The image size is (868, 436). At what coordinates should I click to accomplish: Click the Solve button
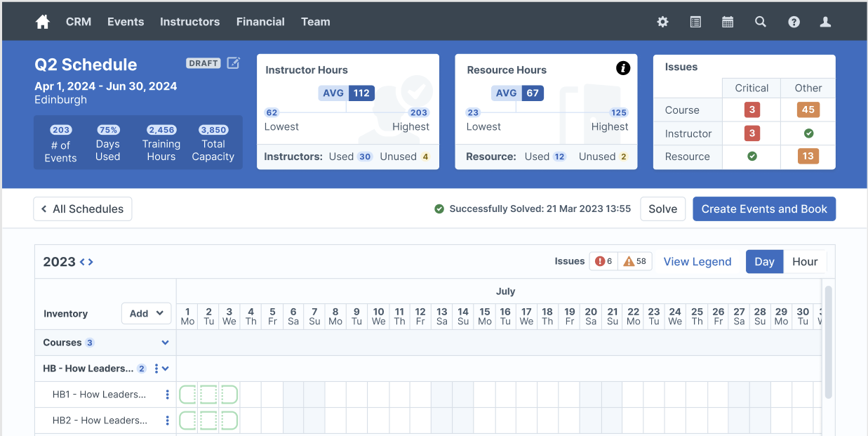tap(662, 209)
